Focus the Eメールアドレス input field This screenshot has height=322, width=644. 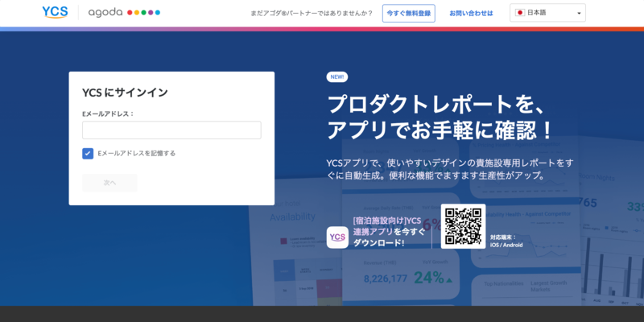tap(171, 130)
